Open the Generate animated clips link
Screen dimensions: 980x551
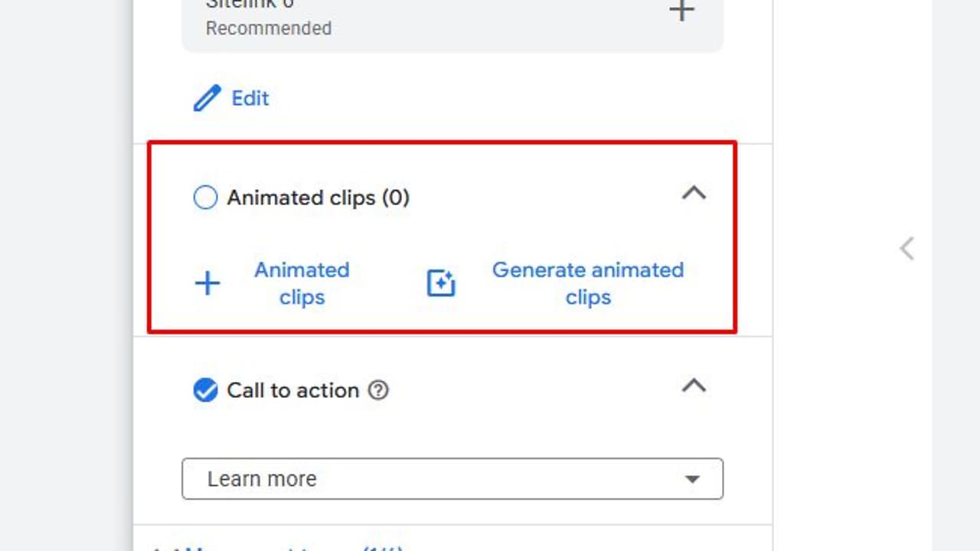pos(588,283)
